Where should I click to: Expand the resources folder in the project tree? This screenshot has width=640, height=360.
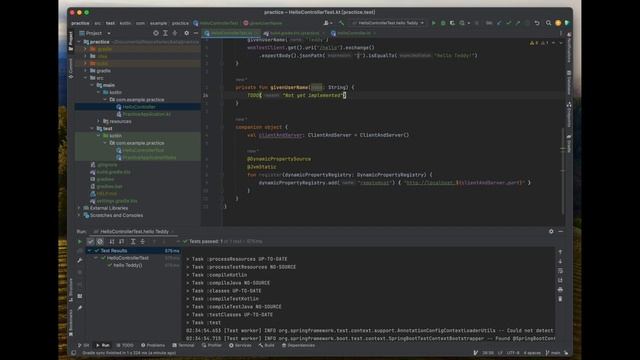click(x=98, y=121)
